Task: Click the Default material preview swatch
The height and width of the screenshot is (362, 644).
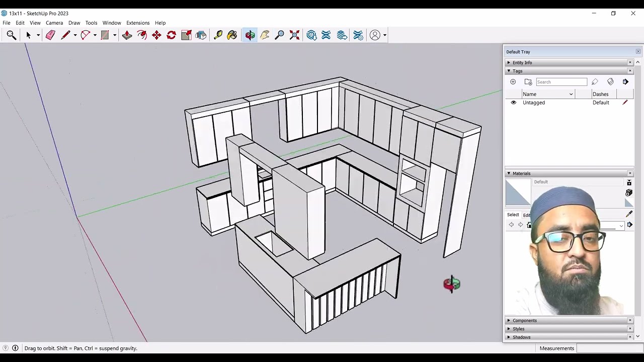Action: coord(518,193)
